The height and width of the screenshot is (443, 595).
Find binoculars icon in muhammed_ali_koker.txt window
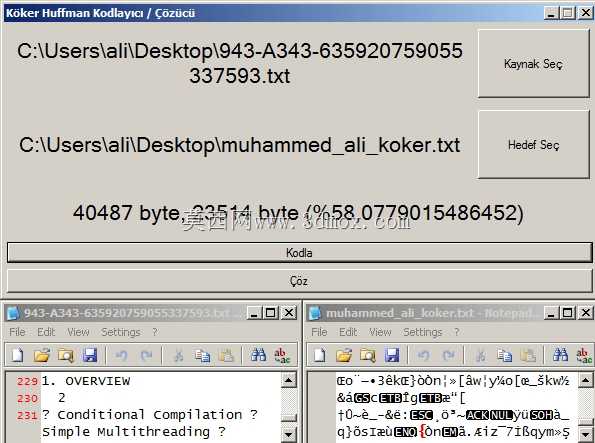point(560,355)
